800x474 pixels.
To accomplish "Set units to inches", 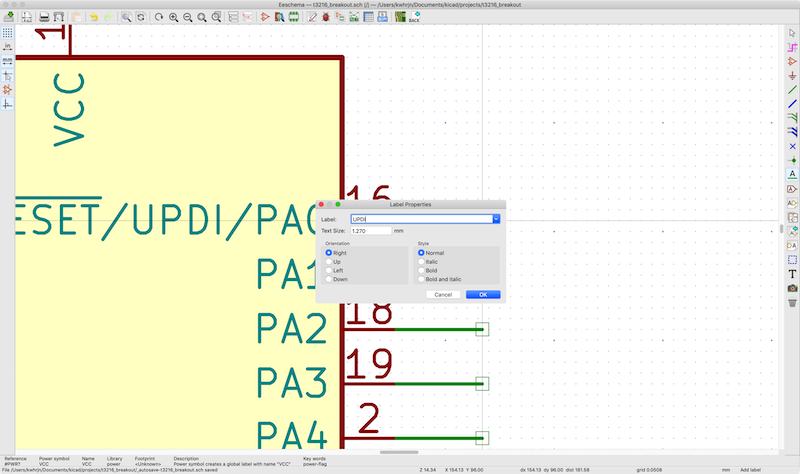I will (7, 47).
